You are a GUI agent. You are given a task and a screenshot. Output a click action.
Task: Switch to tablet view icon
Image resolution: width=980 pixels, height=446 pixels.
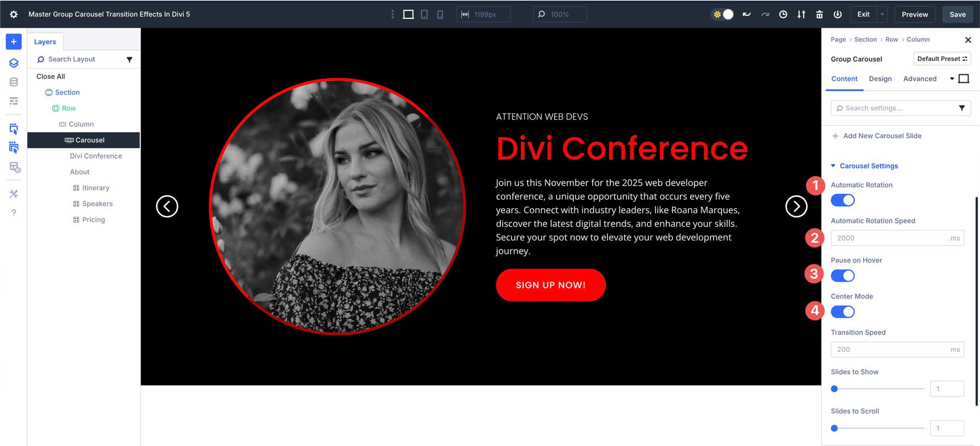(x=424, y=14)
